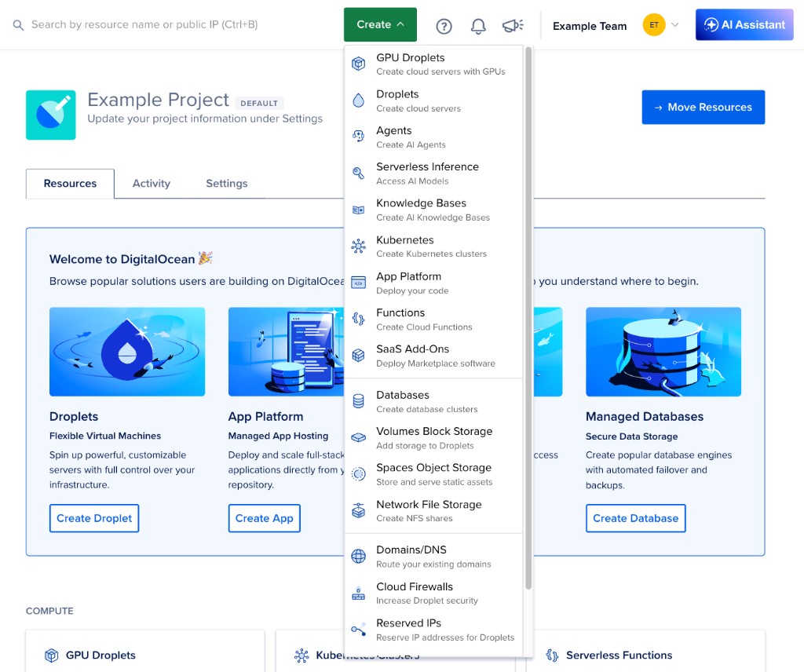Click the Domains/DNS globe icon
The height and width of the screenshot is (672, 804).
pyautogui.click(x=359, y=557)
